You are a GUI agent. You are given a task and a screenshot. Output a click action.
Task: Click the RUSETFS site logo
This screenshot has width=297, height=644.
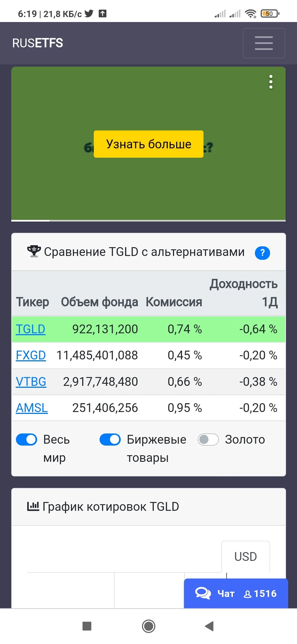pyautogui.click(x=38, y=43)
